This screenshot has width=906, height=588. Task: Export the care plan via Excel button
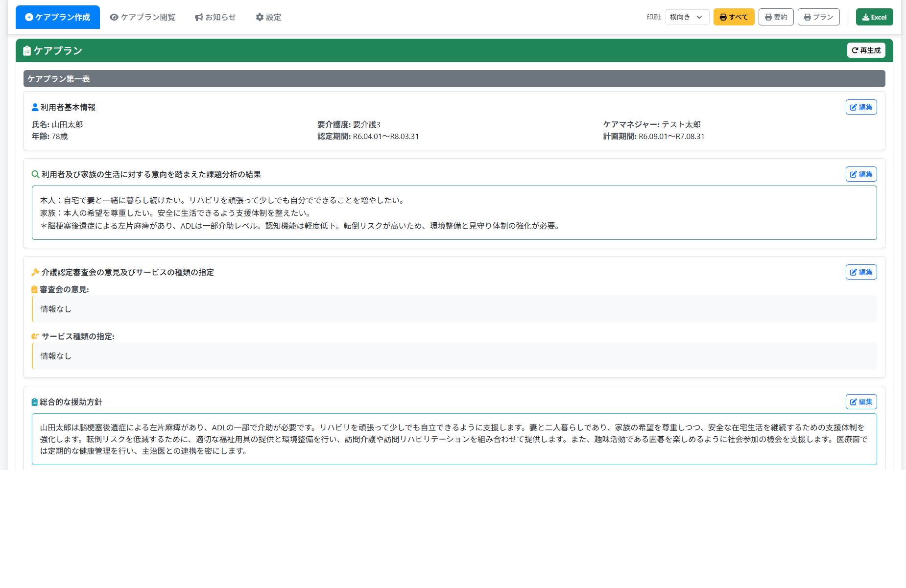tap(874, 17)
